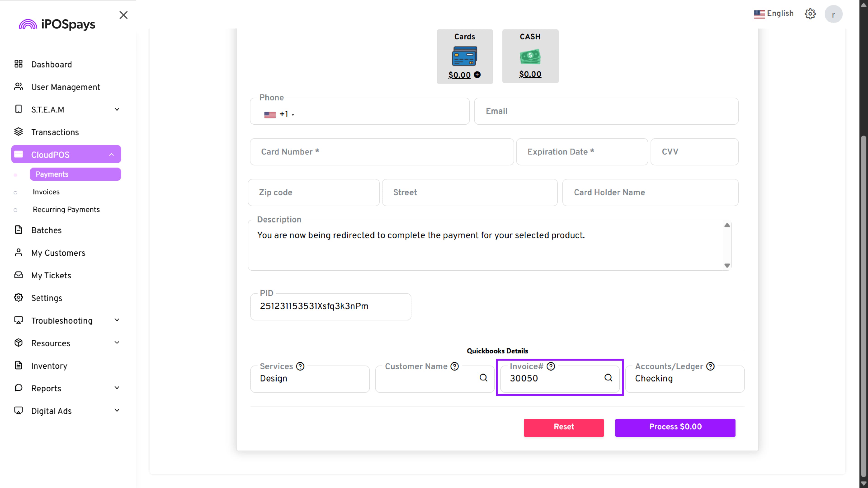This screenshot has height=488, width=868.
Task: Click the plus icon on Cards amount
Action: coord(477,75)
